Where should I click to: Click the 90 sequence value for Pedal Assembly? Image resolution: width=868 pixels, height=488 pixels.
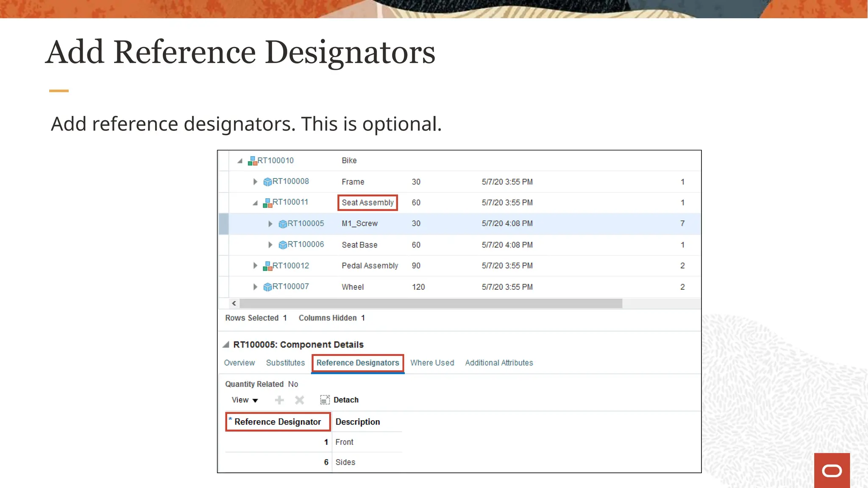(416, 266)
